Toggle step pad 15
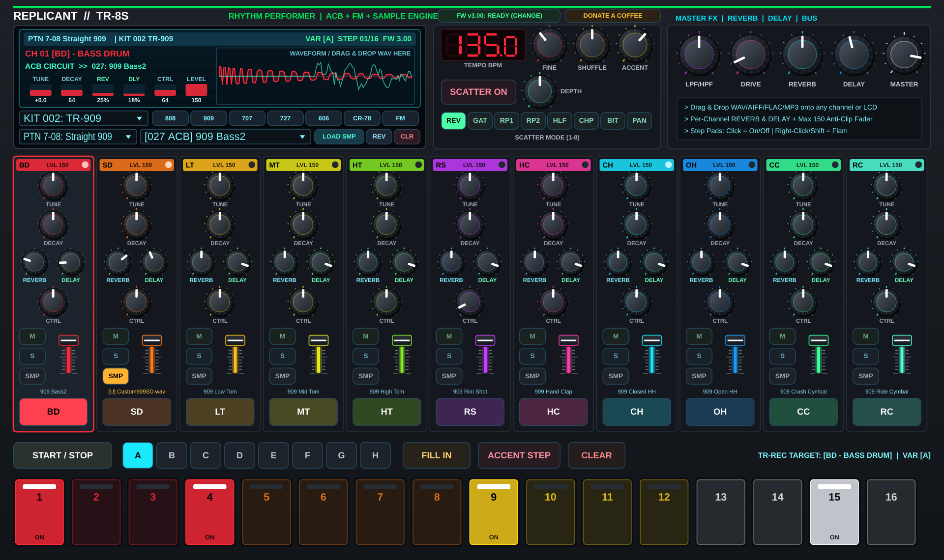The height and width of the screenshot is (560, 944). tap(834, 512)
